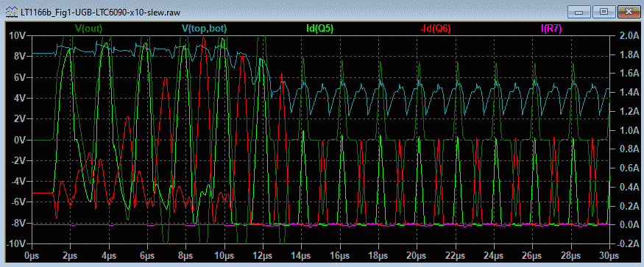This screenshot has width=644, height=267.
Task: Click the 10V label on left axis
Action: click(x=17, y=35)
